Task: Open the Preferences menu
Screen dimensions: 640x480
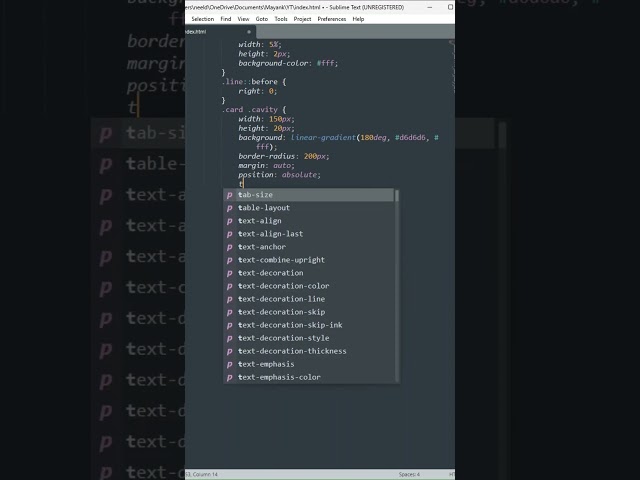Action: (332, 19)
